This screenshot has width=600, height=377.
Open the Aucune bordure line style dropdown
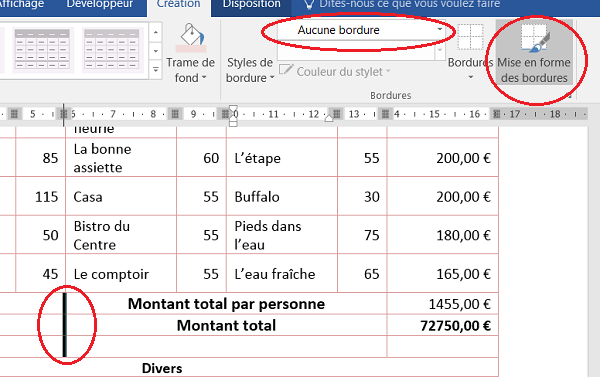coord(440,30)
